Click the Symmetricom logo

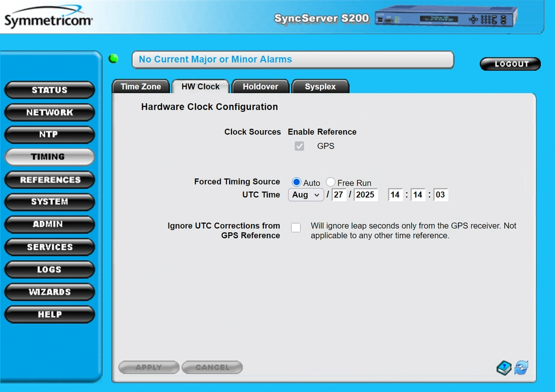tap(48, 17)
